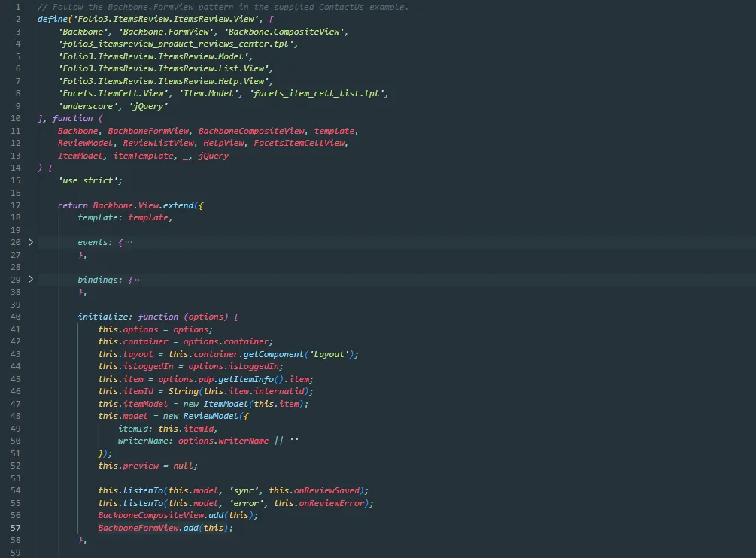Click BackboneFormView.add on line 57

pos(148,528)
